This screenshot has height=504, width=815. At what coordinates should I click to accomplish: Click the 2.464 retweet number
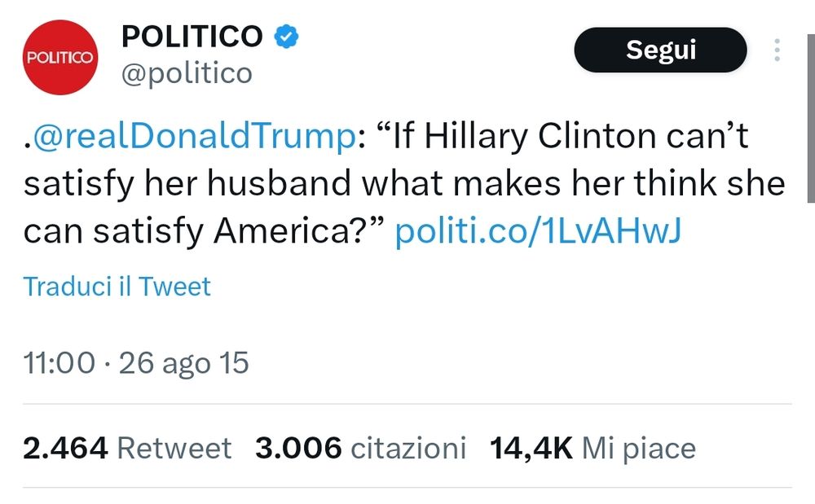pyautogui.click(x=65, y=448)
